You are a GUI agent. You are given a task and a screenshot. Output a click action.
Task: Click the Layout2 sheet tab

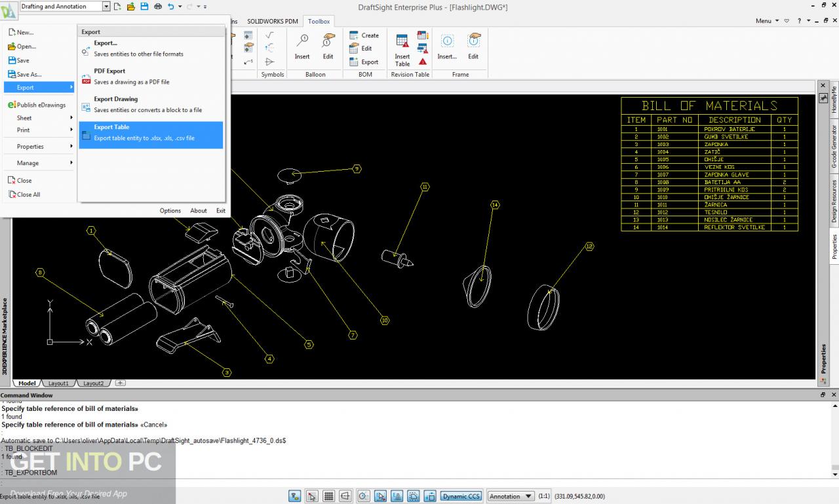(x=93, y=383)
